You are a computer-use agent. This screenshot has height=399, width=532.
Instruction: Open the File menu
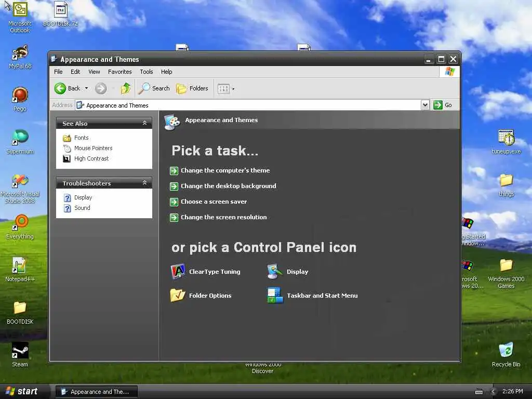point(58,72)
